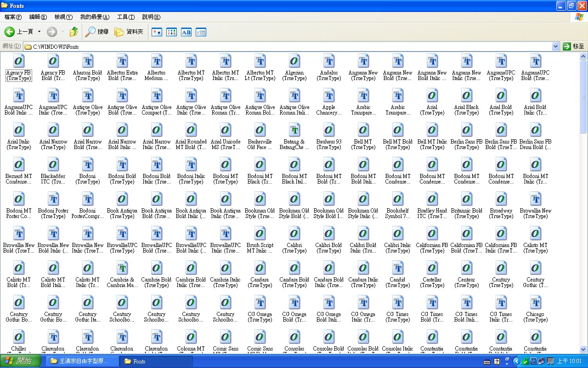Viewport: 588px width, 368px height.
Task: Click the vertical scrollbar up arrow
Action: coord(584,56)
